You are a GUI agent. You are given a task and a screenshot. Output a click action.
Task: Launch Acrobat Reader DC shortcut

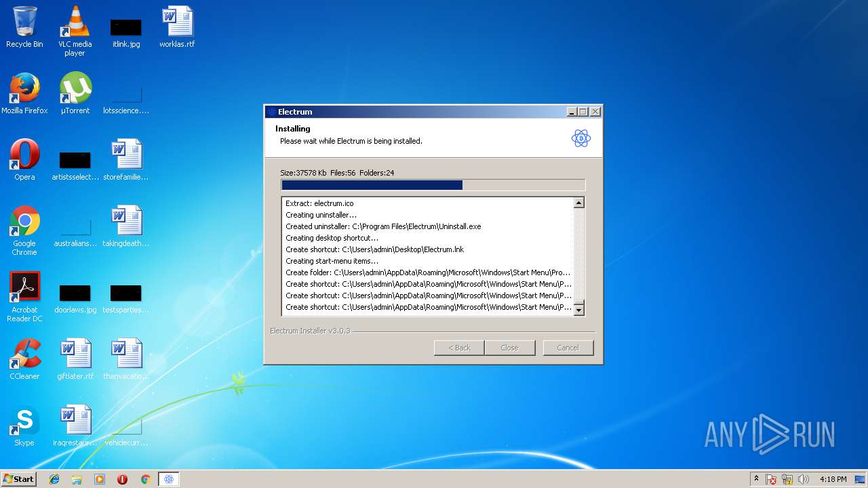24,297
